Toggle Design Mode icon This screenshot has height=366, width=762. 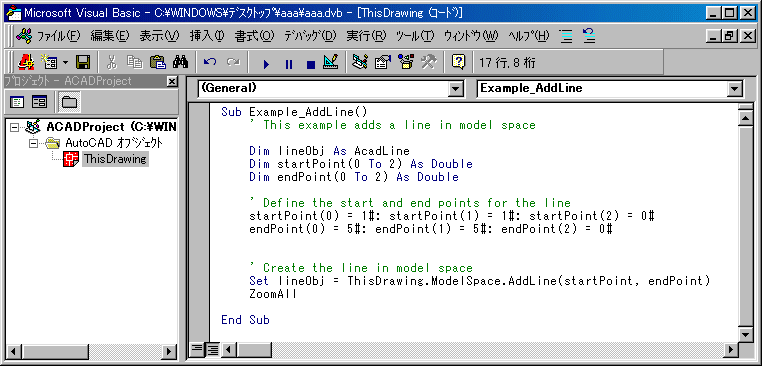[331, 62]
